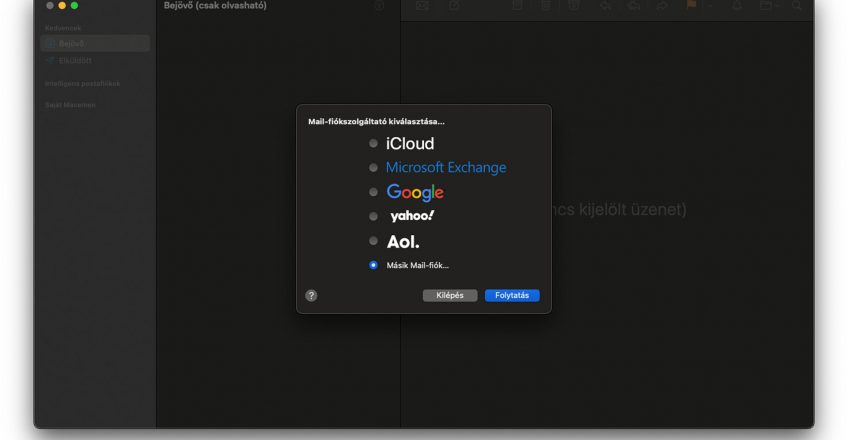Click the Saját Macemen sidebar section header
Screen dimensions: 848x440
(x=70, y=105)
